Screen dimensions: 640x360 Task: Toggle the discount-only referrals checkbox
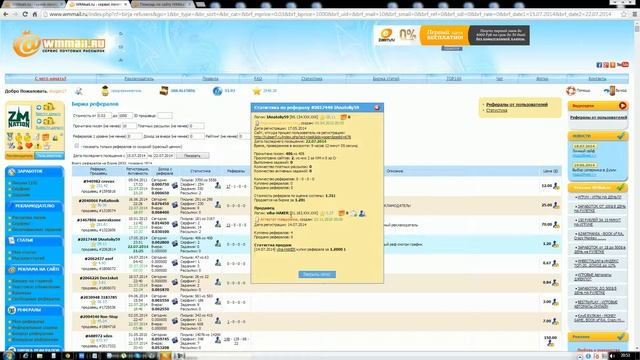tap(77, 146)
